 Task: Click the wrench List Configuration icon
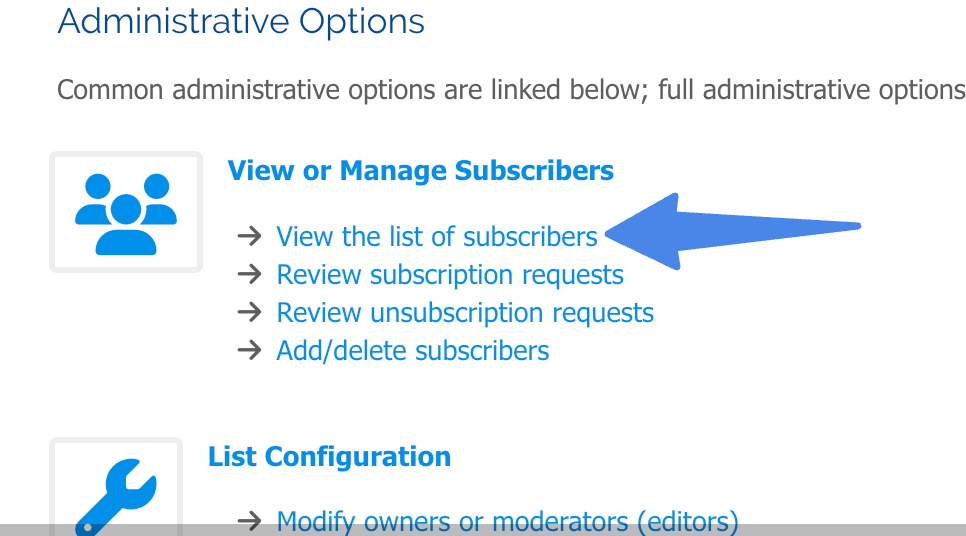pos(116,497)
